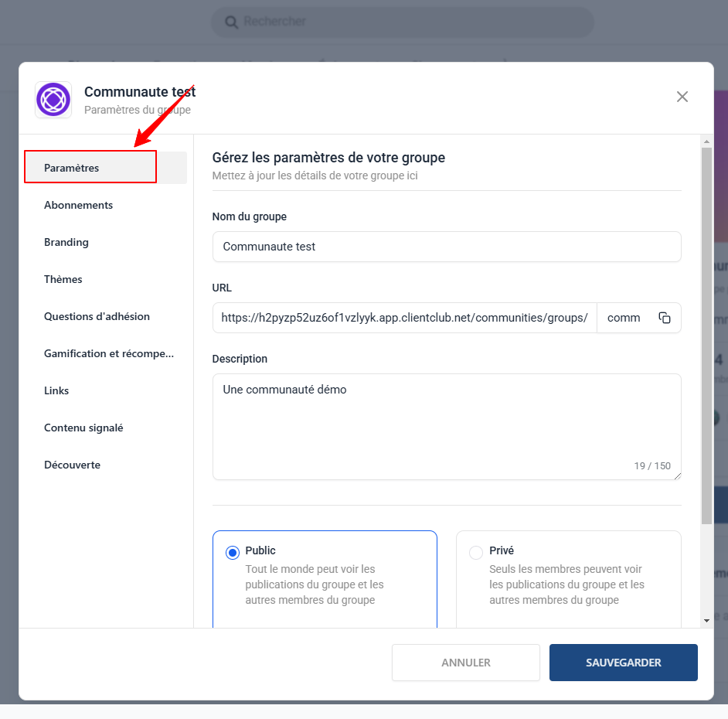Close the group settings dialog
Image resolution: width=728 pixels, height=719 pixels.
coord(682,97)
